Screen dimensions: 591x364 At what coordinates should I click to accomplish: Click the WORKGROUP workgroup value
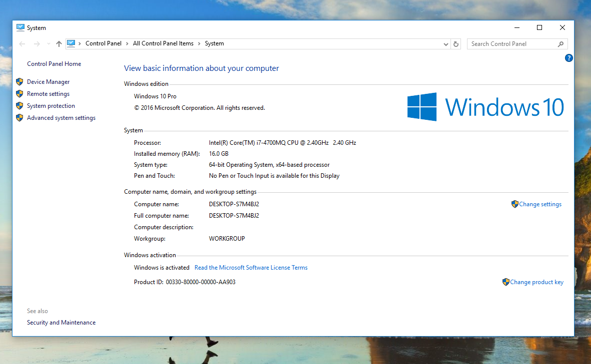[227, 239]
